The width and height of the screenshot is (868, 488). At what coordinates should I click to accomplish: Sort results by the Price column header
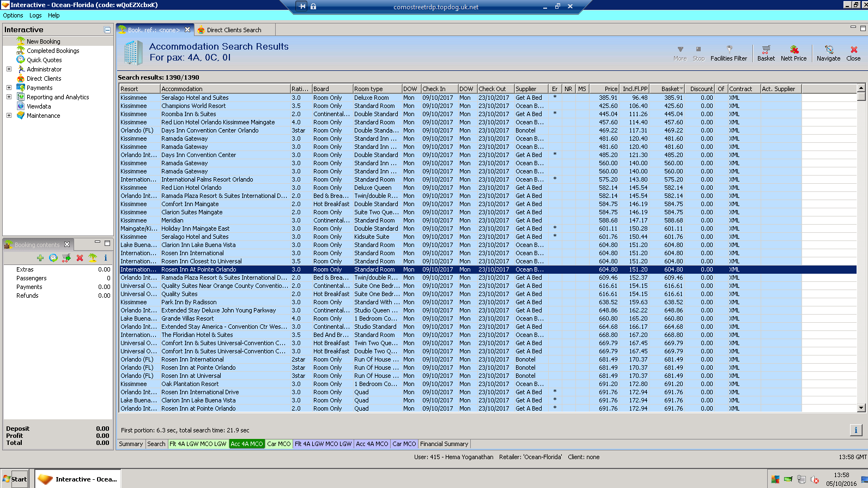coord(603,89)
